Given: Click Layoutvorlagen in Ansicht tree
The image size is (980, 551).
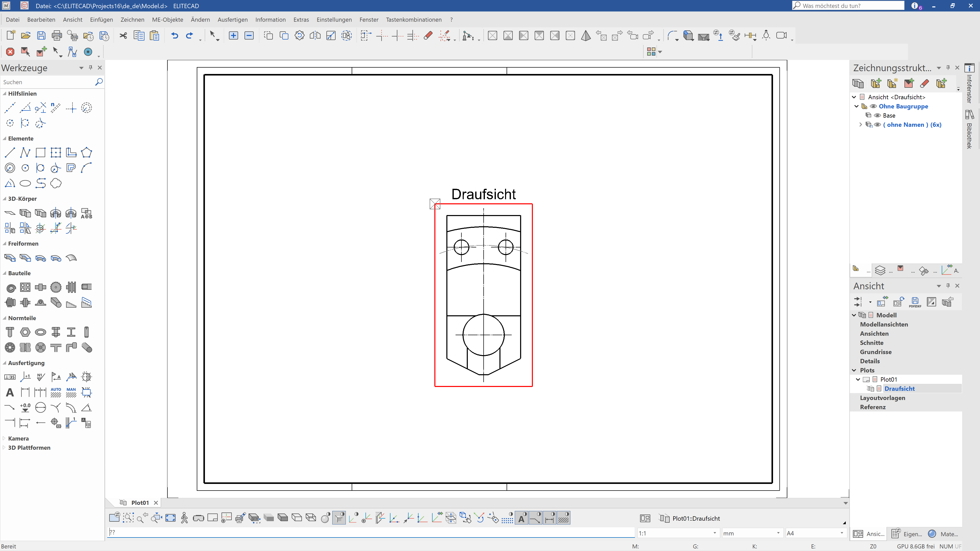Looking at the screenshot, I should point(882,398).
